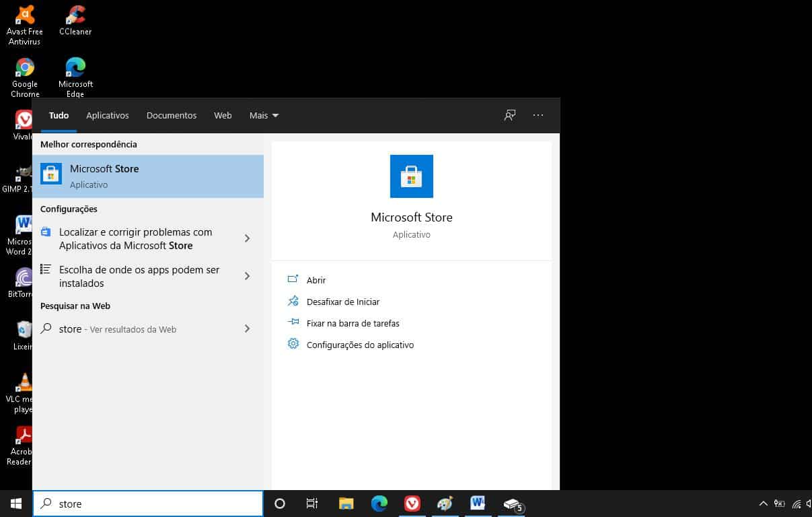
Task: Switch to the Aplicativos tab
Action: [x=108, y=115]
